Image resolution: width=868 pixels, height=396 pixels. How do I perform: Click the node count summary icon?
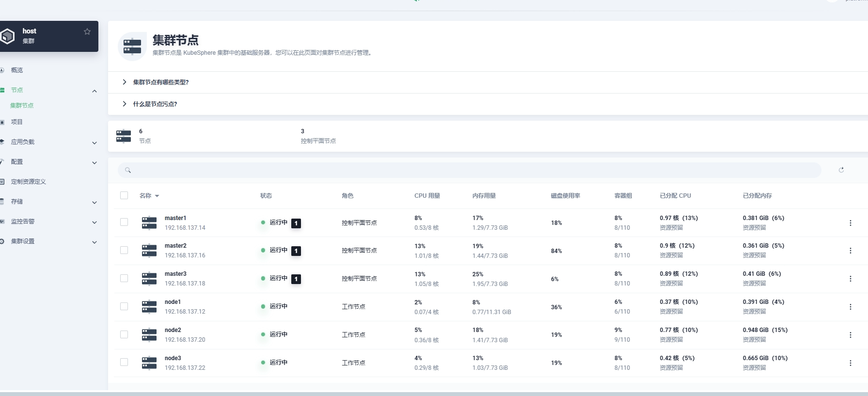(x=124, y=136)
